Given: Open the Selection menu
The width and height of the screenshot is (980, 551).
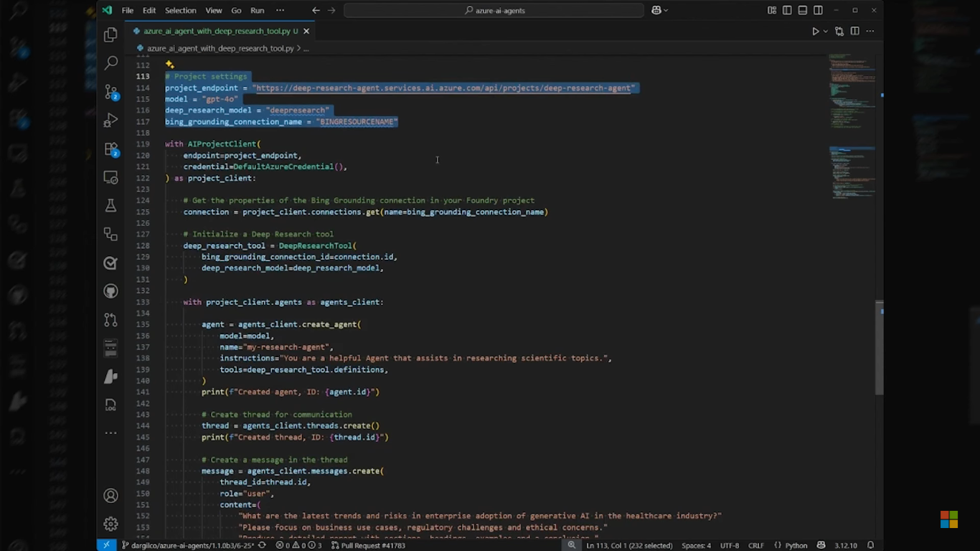Looking at the screenshot, I should 181,10.
